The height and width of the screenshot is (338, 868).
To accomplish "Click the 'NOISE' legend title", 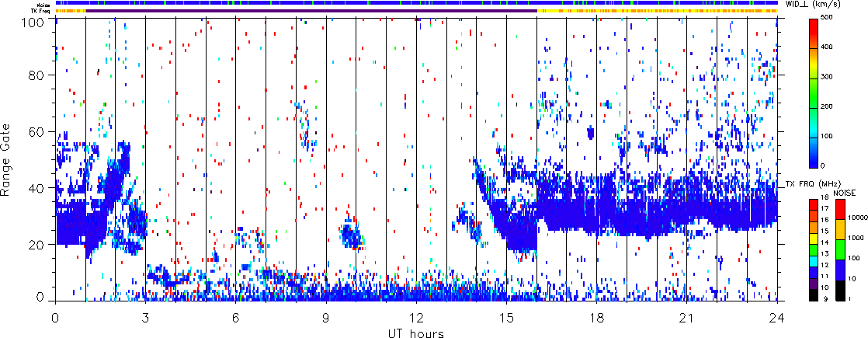I will (x=845, y=191).
